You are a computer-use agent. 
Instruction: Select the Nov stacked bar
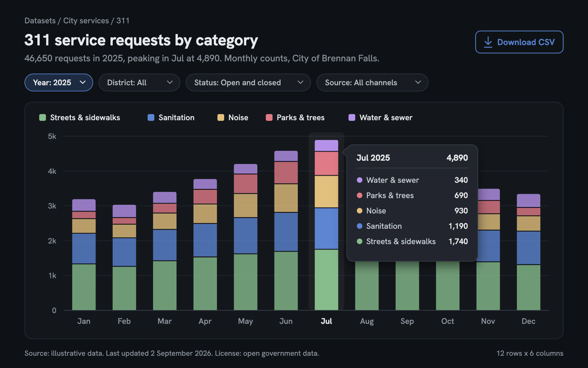click(488, 249)
